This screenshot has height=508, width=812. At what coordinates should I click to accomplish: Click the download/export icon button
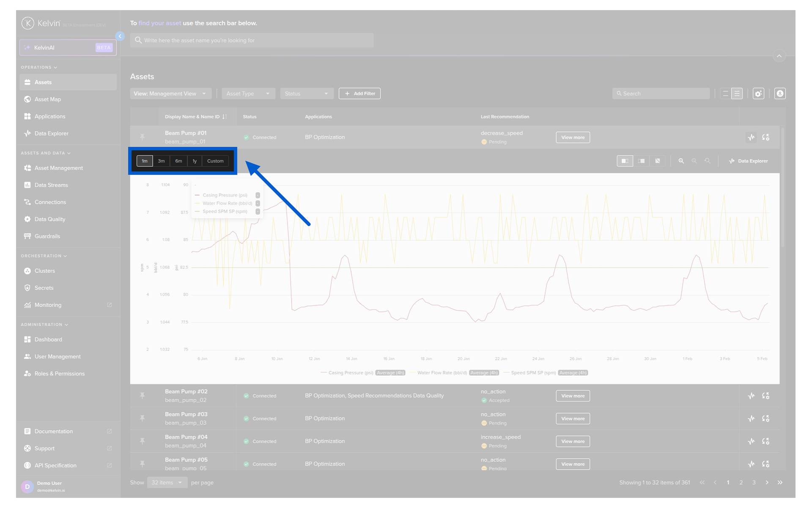[780, 94]
